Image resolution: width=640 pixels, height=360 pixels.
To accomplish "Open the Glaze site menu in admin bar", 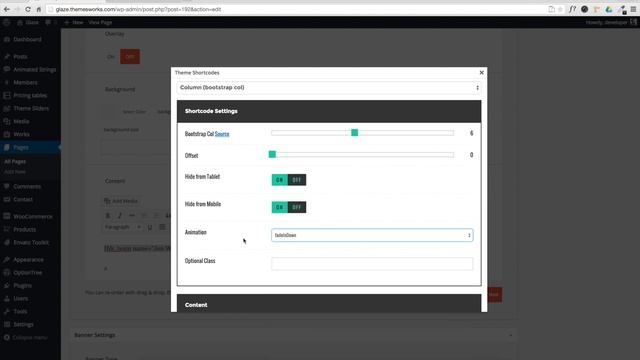I will [28, 22].
